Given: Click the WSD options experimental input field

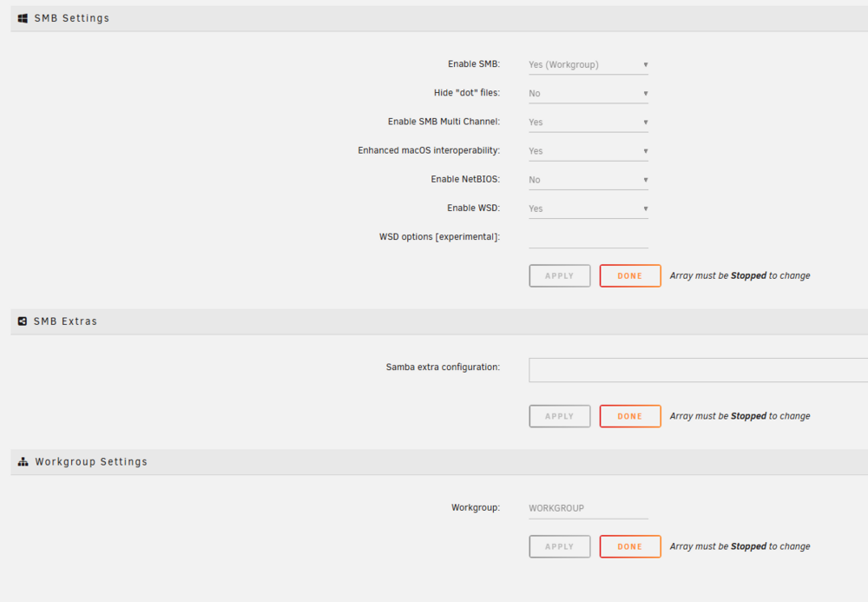Looking at the screenshot, I should 588,238.
